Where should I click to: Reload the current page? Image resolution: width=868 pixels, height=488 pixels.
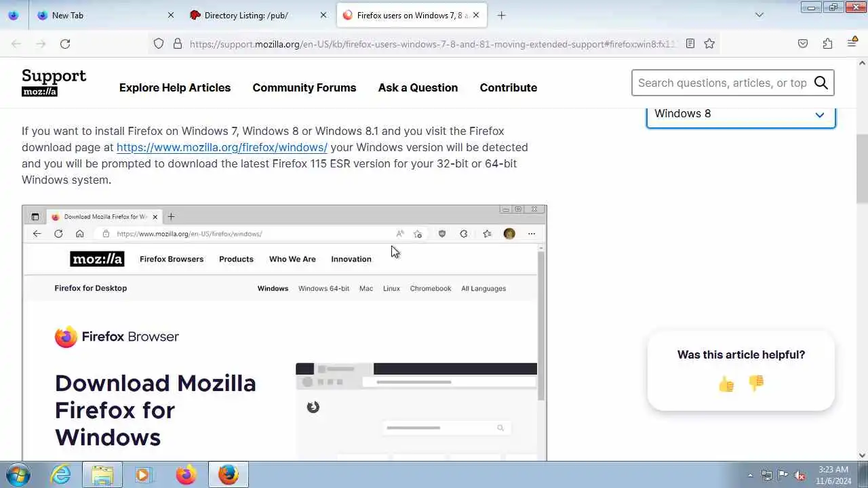click(x=65, y=43)
